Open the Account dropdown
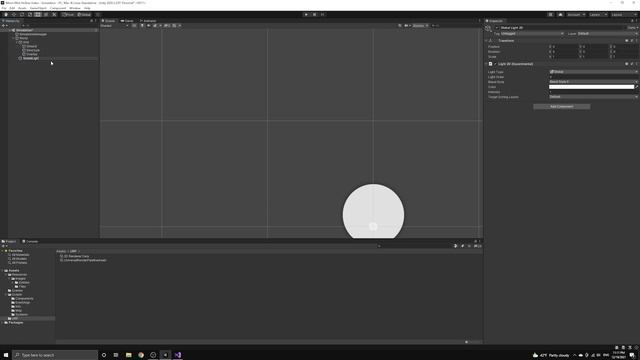This screenshot has width=640, height=360. pyautogui.click(x=576, y=15)
